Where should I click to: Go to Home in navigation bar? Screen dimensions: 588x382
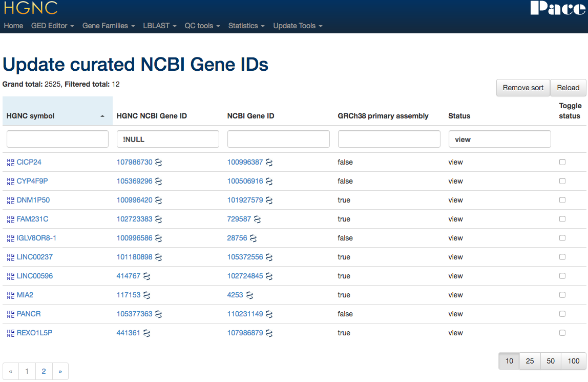tap(13, 26)
